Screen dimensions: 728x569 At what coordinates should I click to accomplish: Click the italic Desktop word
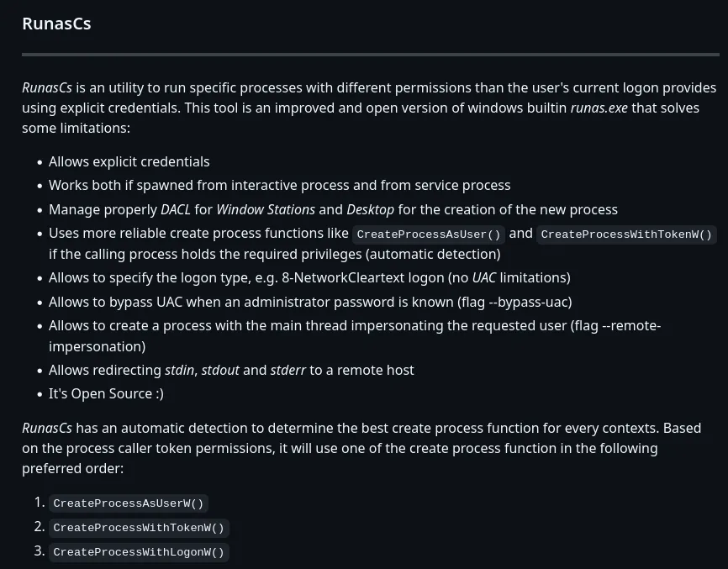click(x=370, y=209)
